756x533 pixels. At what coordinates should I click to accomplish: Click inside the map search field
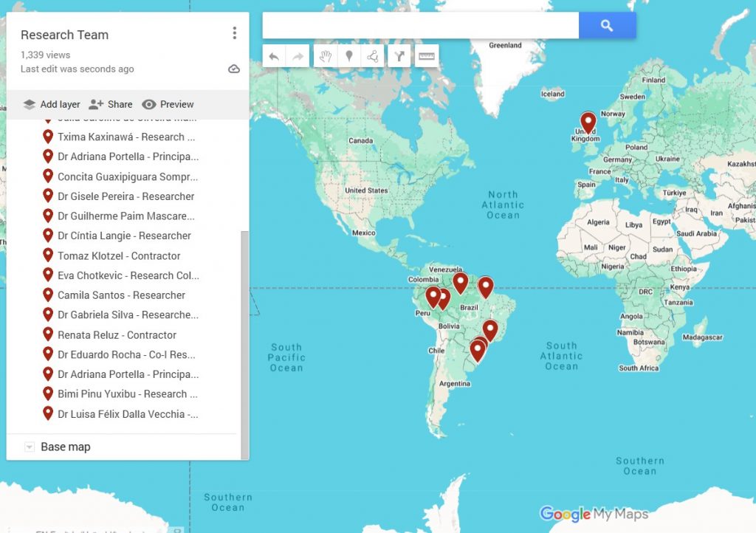tap(421, 26)
